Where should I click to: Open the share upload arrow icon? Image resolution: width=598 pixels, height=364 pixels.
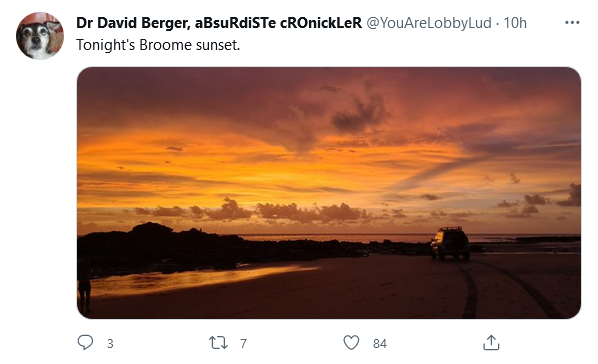[491, 342]
